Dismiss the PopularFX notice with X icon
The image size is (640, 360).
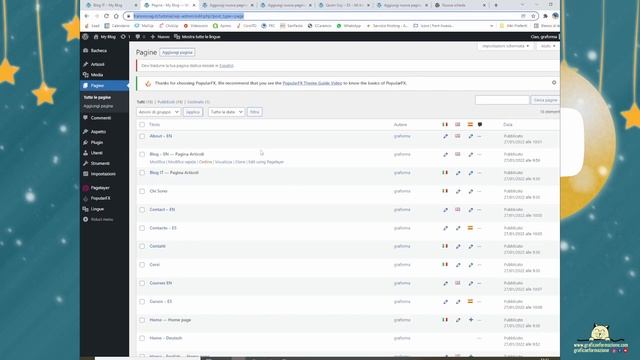(x=554, y=82)
